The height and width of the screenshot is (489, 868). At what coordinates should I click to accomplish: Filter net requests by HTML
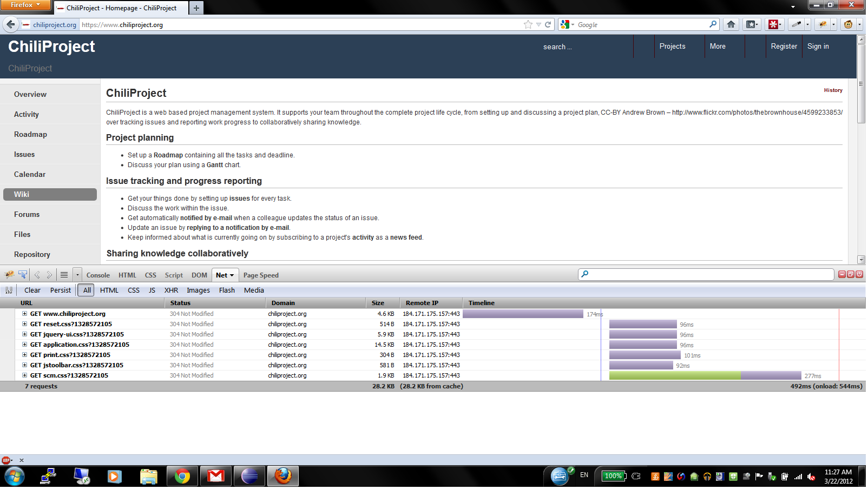109,290
